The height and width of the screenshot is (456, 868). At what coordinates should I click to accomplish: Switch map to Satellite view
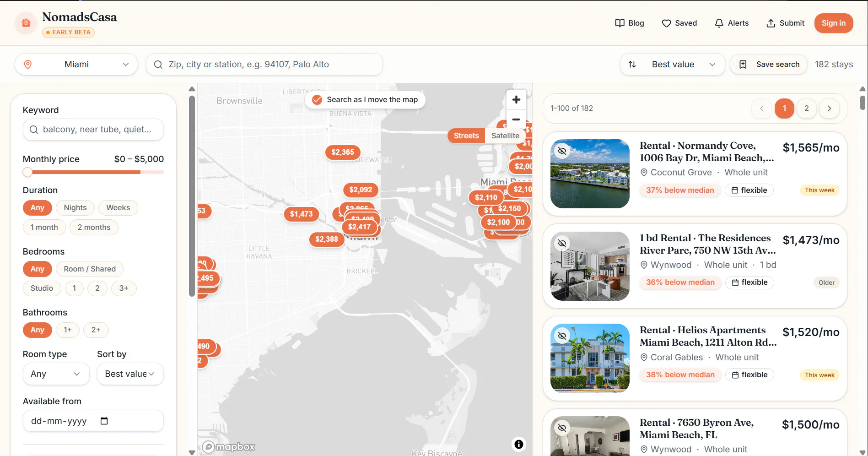[505, 136]
